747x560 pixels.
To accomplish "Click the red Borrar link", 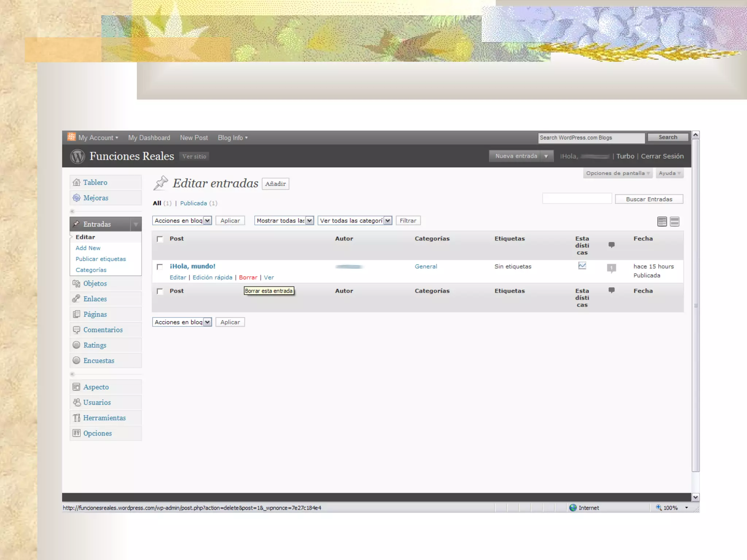I will pyautogui.click(x=248, y=277).
